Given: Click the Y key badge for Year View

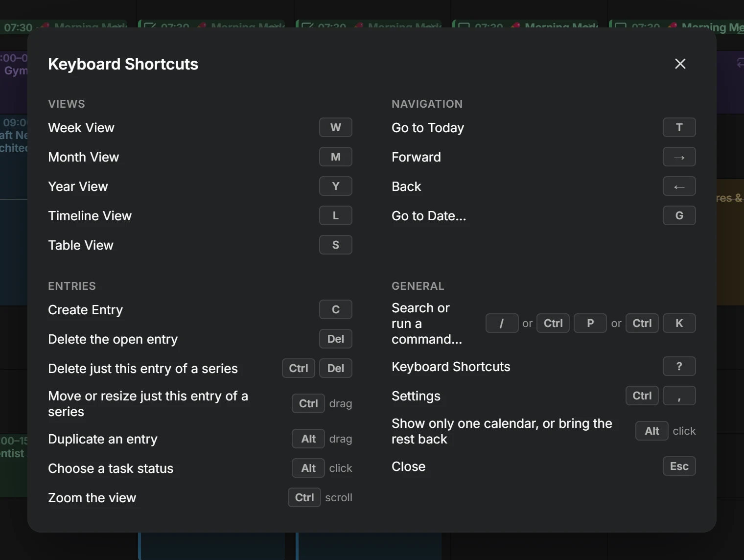Looking at the screenshot, I should pyautogui.click(x=335, y=187).
